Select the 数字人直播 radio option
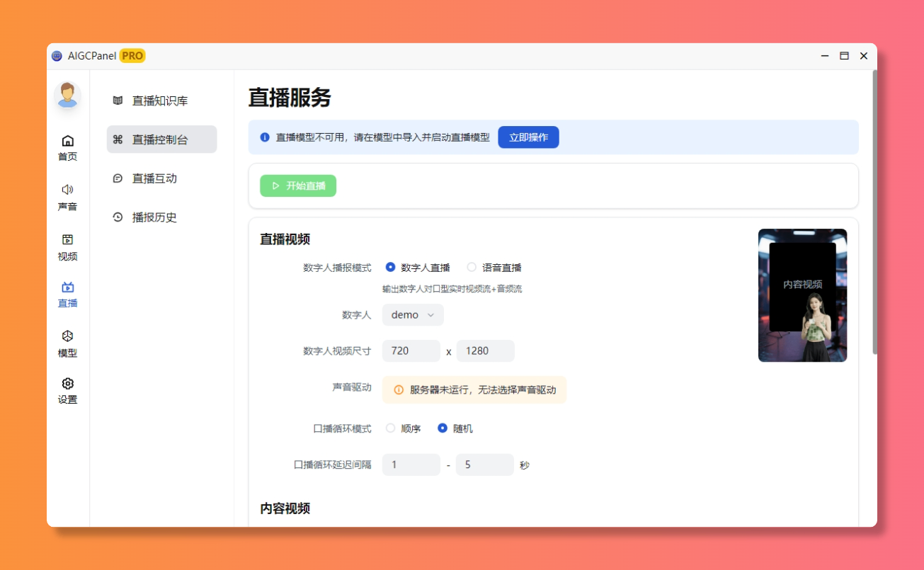The image size is (924, 570). 390,268
